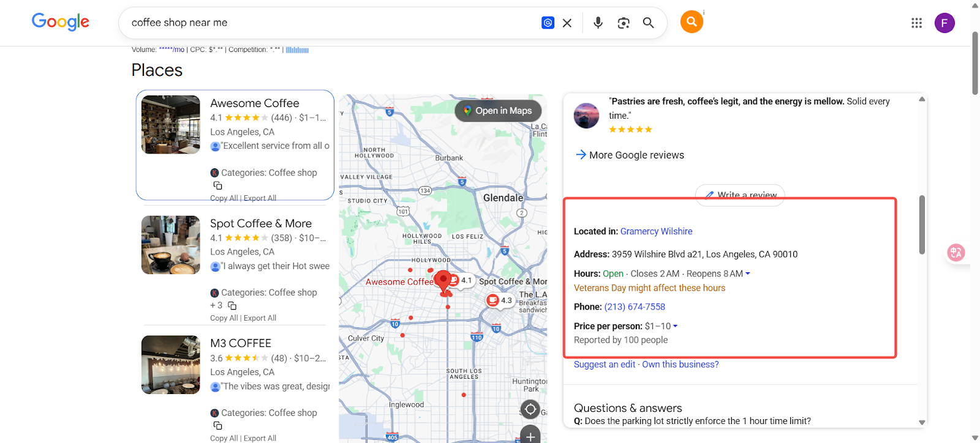The width and height of the screenshot is (980, 443).
Task: Click M3 COFFEE photo thumbnail
Action: point(171,365)
